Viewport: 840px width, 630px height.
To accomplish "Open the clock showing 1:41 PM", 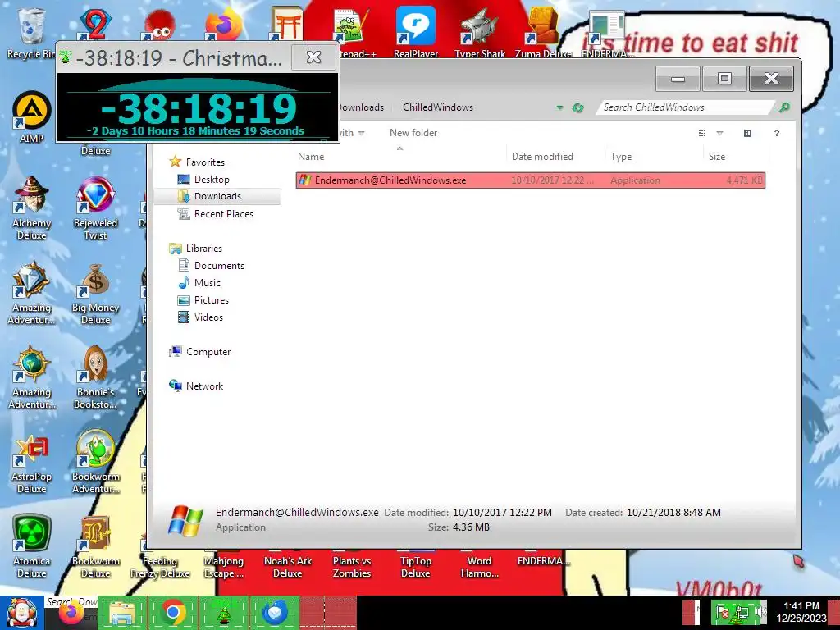I will tap(801, 612).
